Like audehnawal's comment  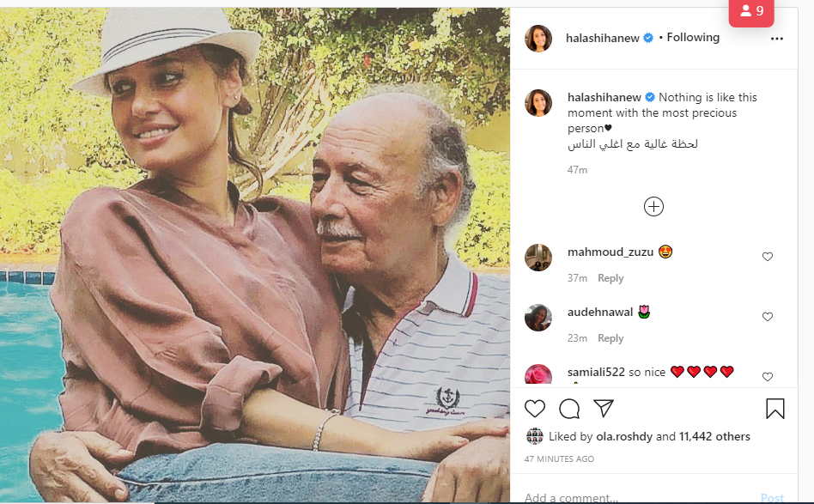point(768,317)
